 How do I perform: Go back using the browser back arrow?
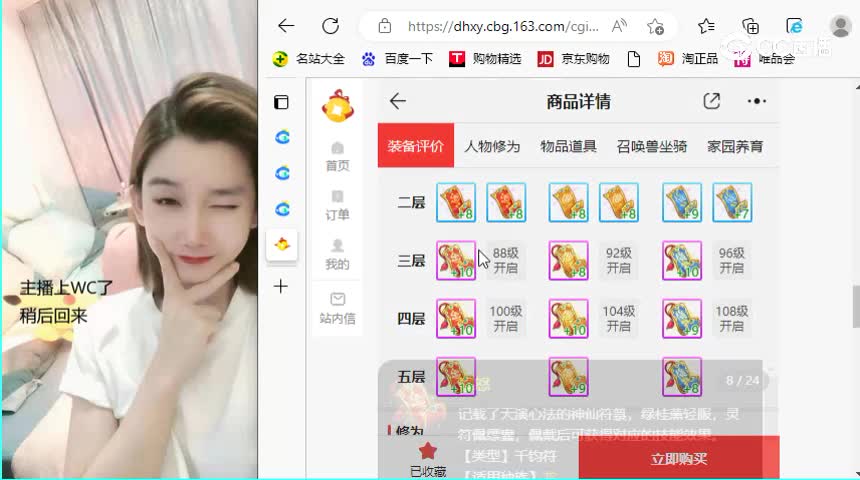tap(286, 26)
